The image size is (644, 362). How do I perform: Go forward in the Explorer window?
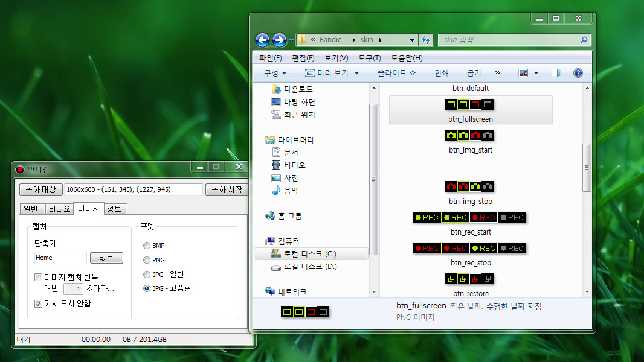(279, 40)
